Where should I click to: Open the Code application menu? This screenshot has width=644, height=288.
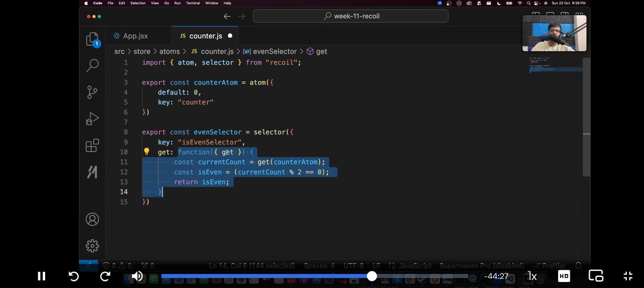[x=98, y=3]
